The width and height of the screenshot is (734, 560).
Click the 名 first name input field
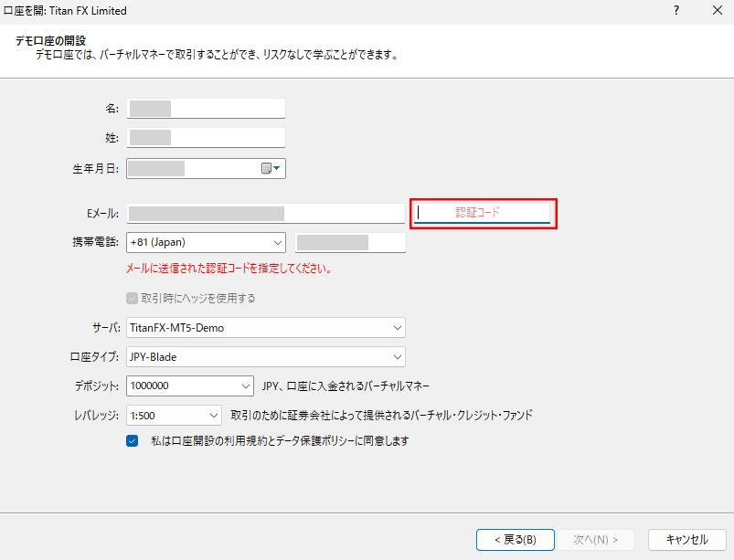coord(207,109)
